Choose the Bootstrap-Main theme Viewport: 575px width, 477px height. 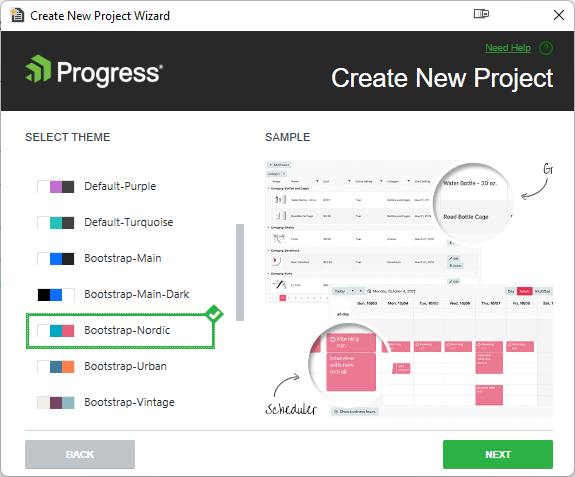123,258
